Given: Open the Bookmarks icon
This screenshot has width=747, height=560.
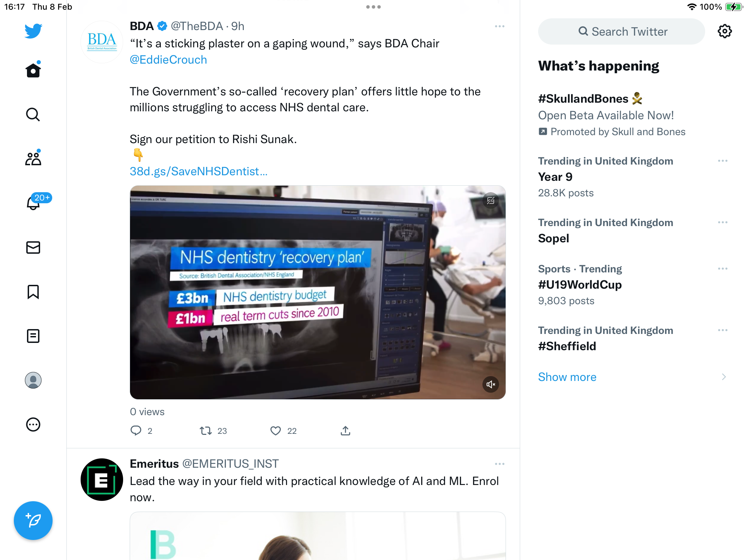Looking at the screenshot, I should tap(33, 292).
